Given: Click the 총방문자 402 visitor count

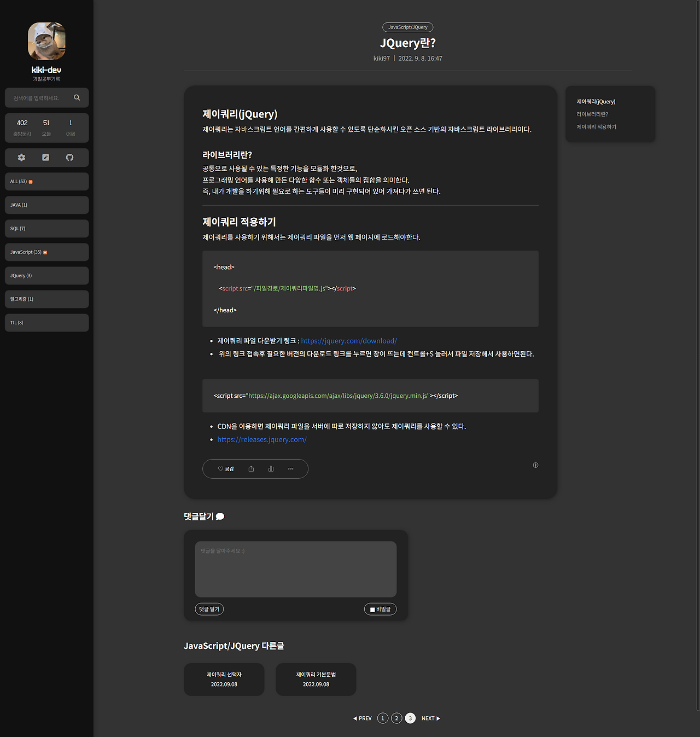Looking at the screenshot, I should [22, 127].
